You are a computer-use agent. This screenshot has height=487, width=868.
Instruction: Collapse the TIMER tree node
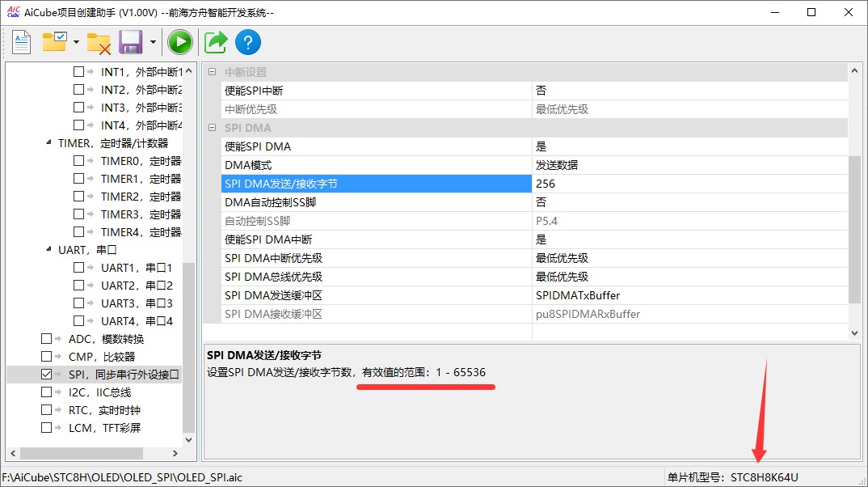point(48,143)
